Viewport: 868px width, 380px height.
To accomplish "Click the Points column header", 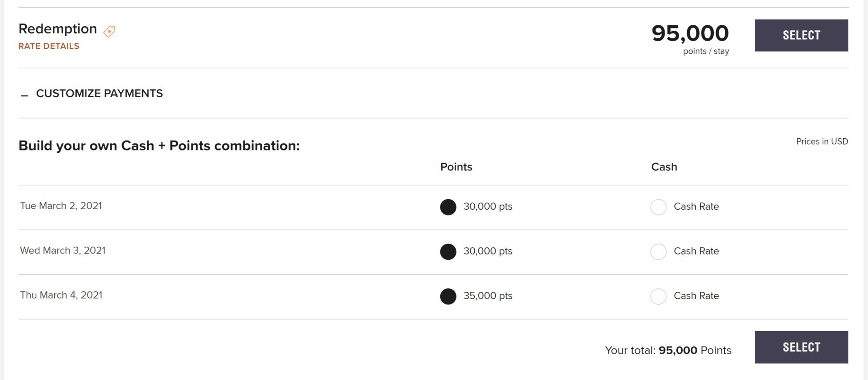I will (456, 167).
